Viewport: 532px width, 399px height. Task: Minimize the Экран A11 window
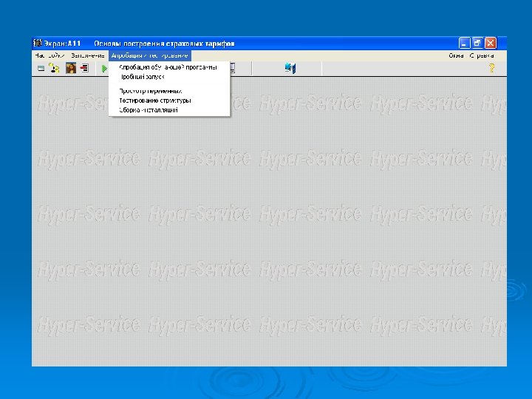[465, 43]
